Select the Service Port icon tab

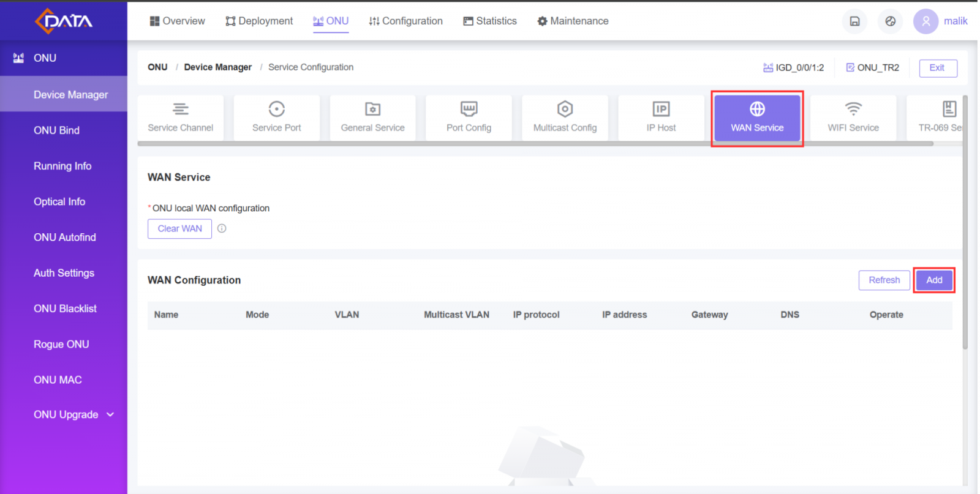click(x=276, y=118)
